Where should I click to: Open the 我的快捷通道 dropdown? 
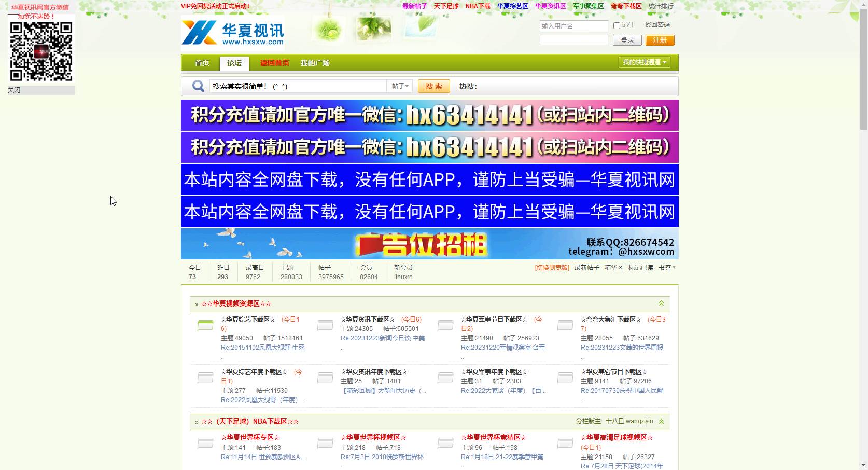click(x=645, y=62)
